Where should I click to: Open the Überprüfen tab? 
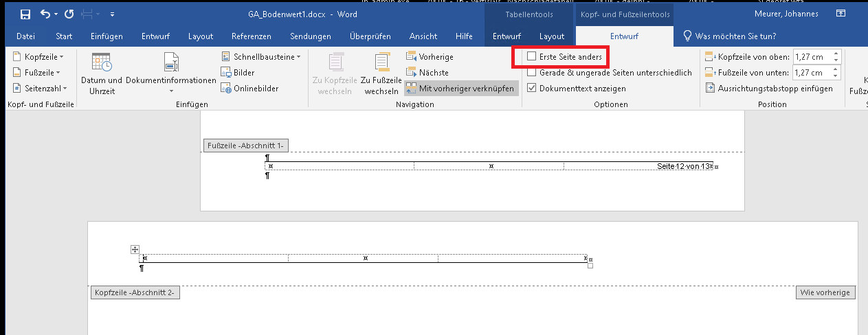[370, 36]
